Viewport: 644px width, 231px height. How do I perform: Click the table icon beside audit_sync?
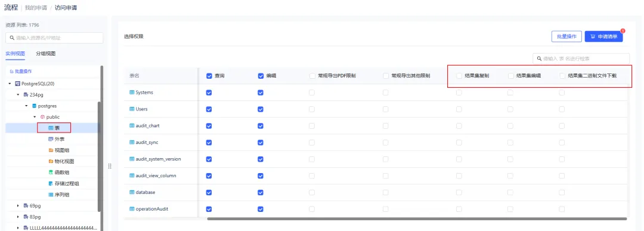[132, 142]
